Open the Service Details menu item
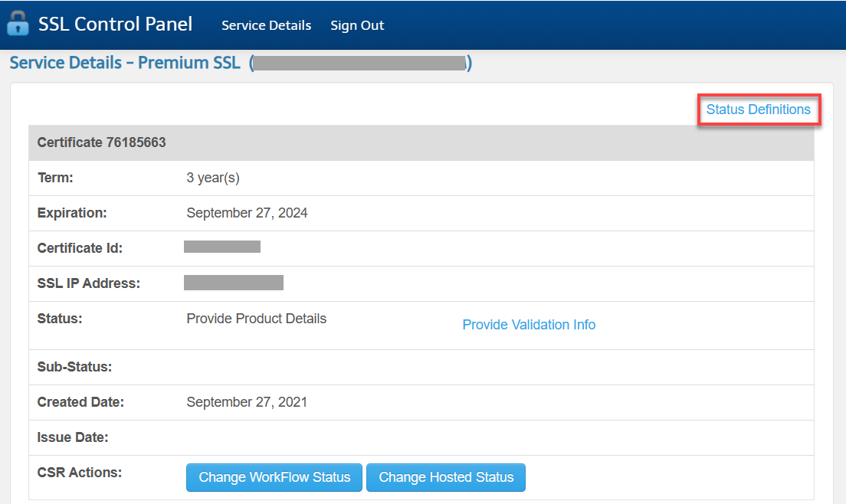Screen dimensions: 846x504 (x=266, y=25)
